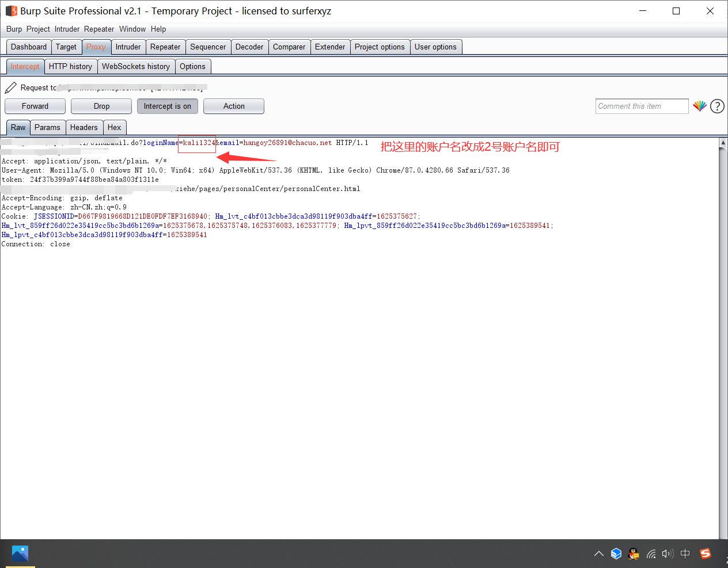Open the highlight color picker icon

point(700,106)
